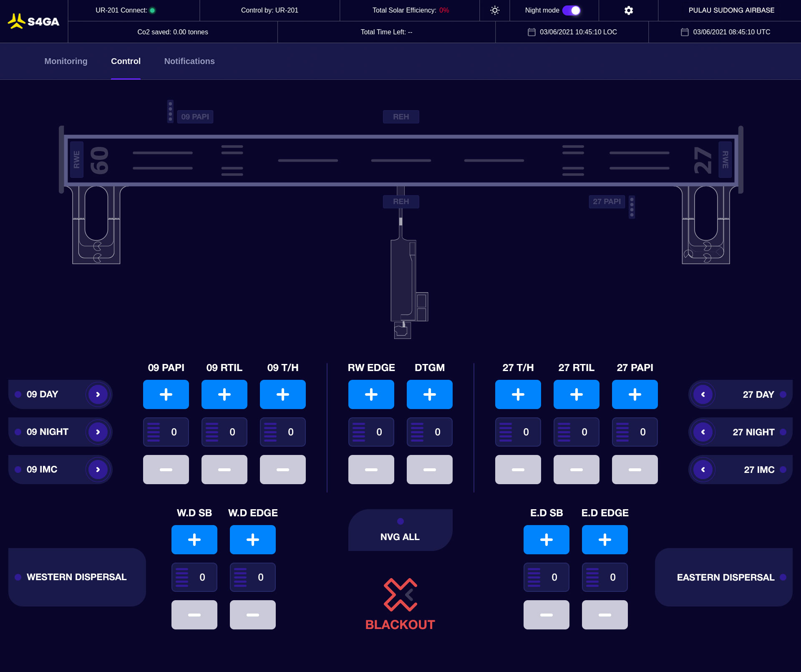Trigger BLACKOUT button
This screenshot has width=801, height=672.
400,604
